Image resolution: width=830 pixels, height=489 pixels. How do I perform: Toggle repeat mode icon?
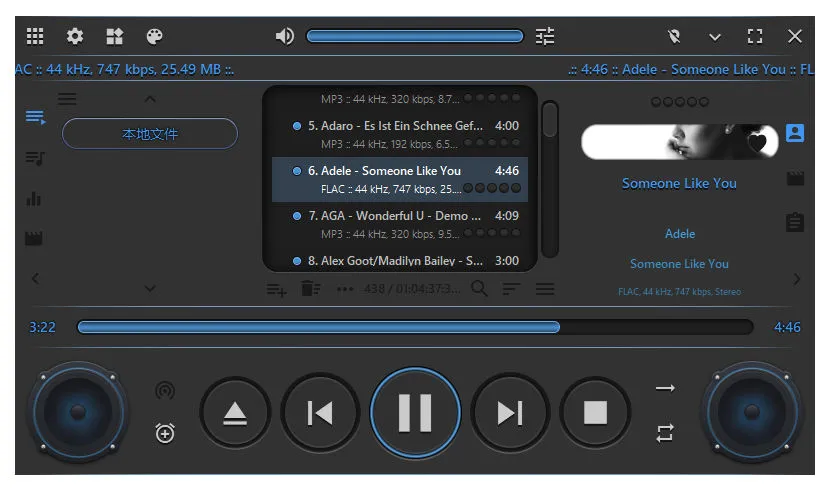coord(665,433)
